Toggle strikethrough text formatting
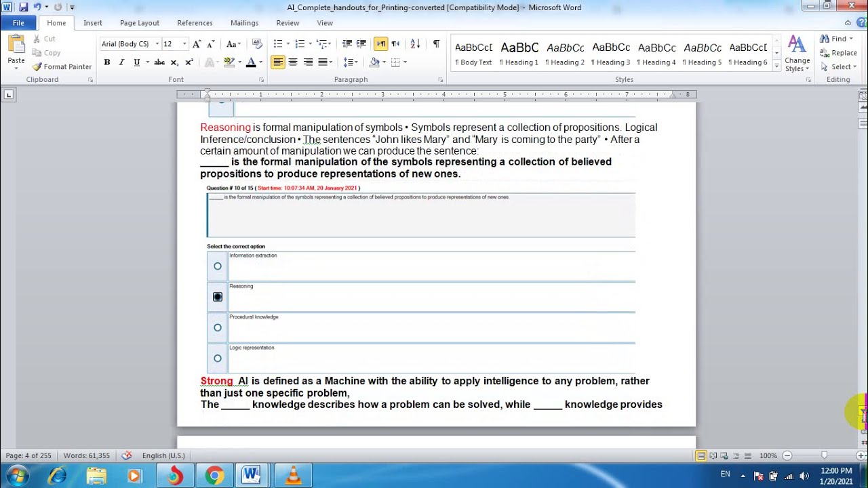 (159, 62)
